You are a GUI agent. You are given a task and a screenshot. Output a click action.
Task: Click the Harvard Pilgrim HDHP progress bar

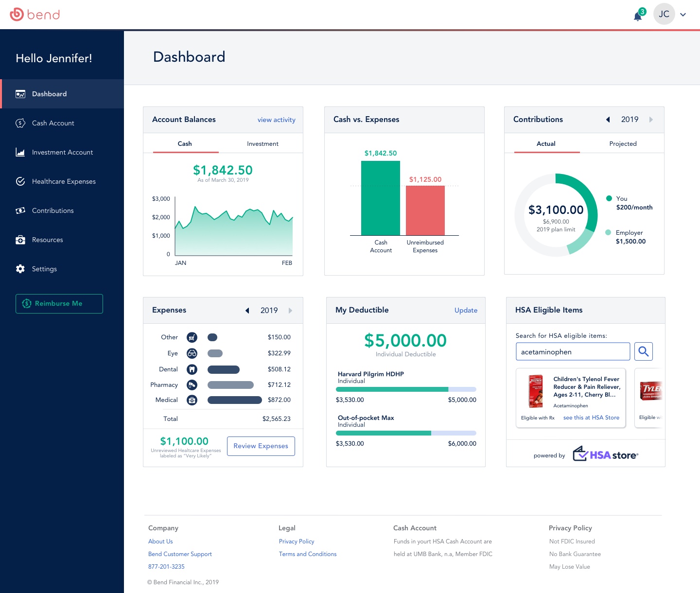click(x=407, y=389)
